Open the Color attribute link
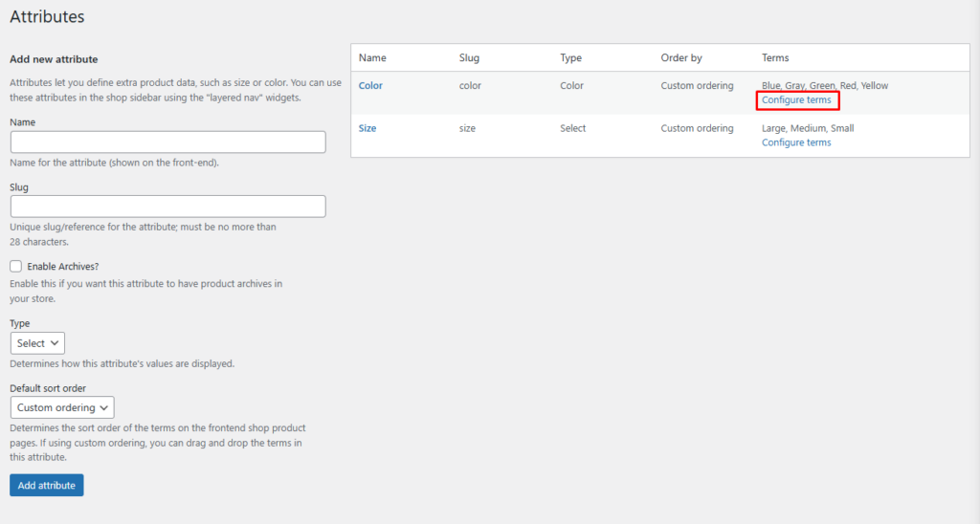Viewport: 980px width, 524px height. click(x=370, y=85)
